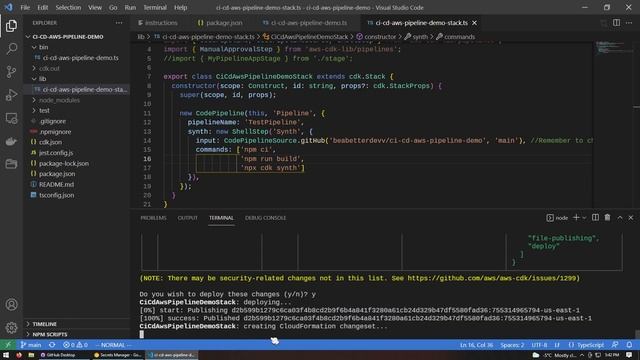Click the main branch indicator
640x360 pixels.
31,344
